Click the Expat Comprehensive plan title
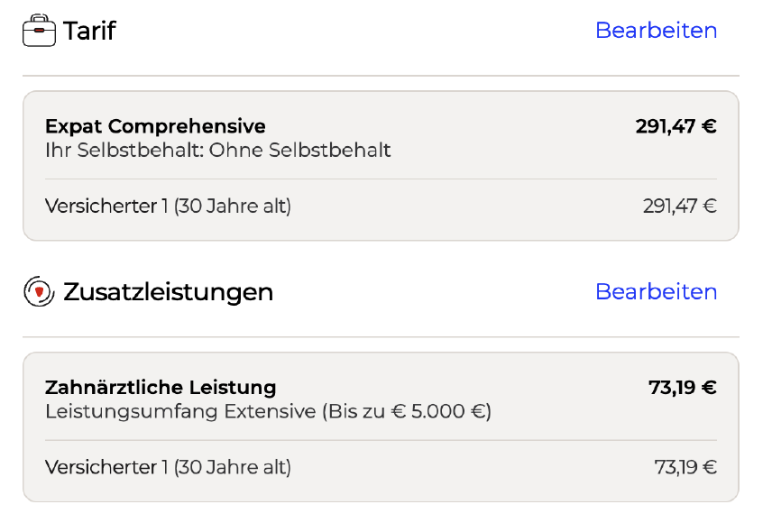The width and height of the screenshot is (763, 532). (155, 126)
